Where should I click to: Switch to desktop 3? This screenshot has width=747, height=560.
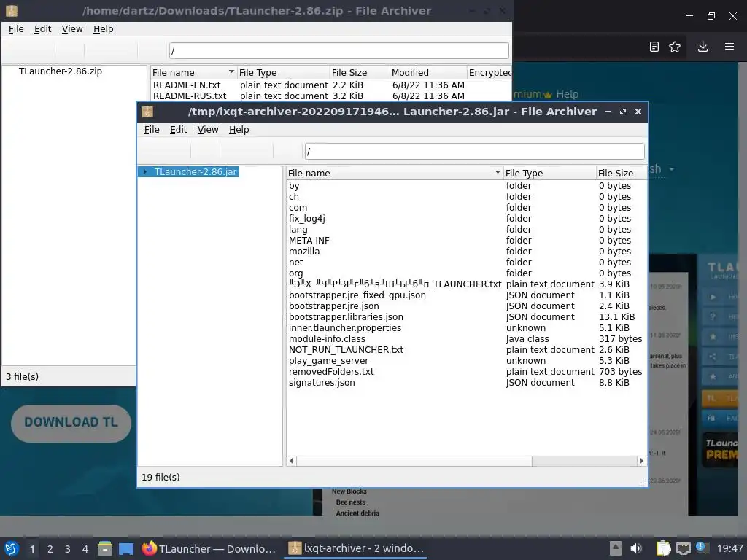coord(68,549)
